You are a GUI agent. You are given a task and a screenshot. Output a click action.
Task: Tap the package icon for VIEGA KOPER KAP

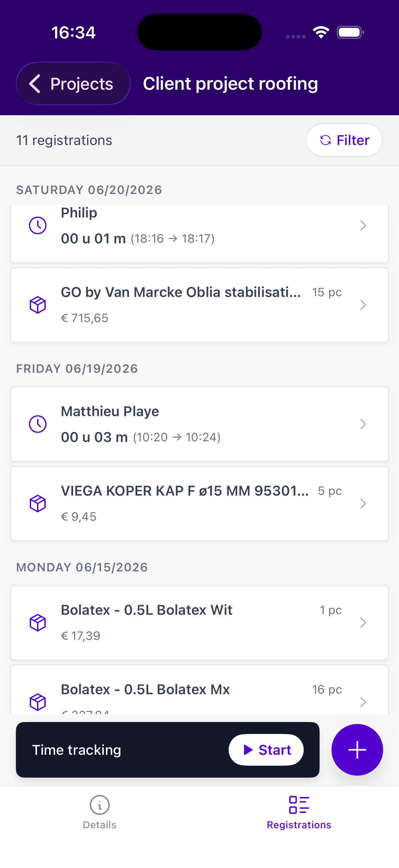click(x=38, y=504)
